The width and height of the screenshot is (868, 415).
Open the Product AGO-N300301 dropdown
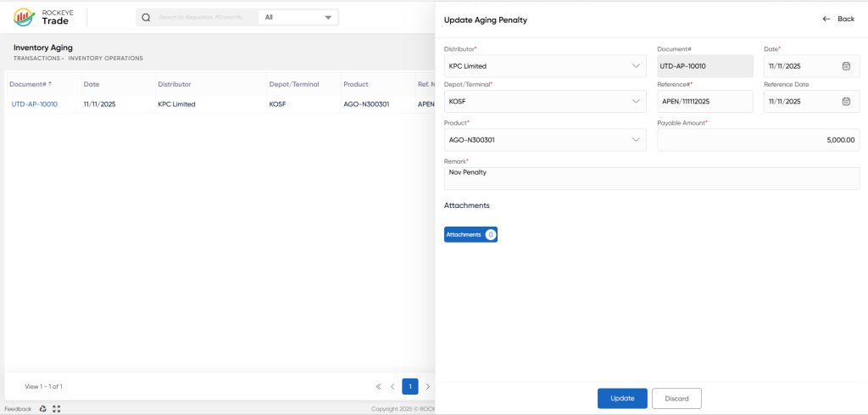[545, 140]
